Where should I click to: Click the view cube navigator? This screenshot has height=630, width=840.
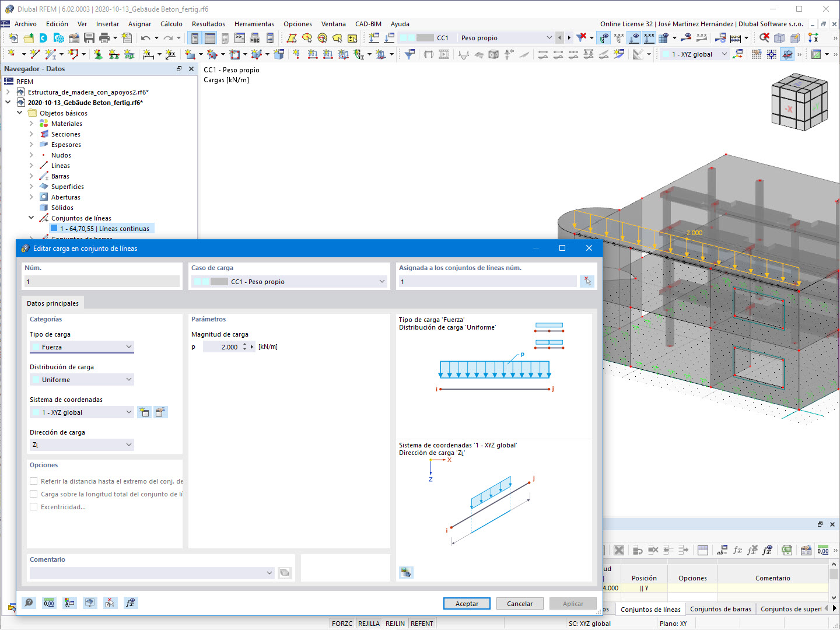coord(799,101)
